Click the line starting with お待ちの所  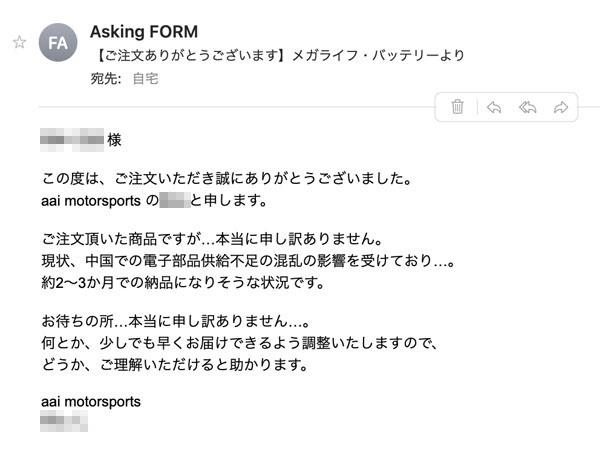(175, 321)
